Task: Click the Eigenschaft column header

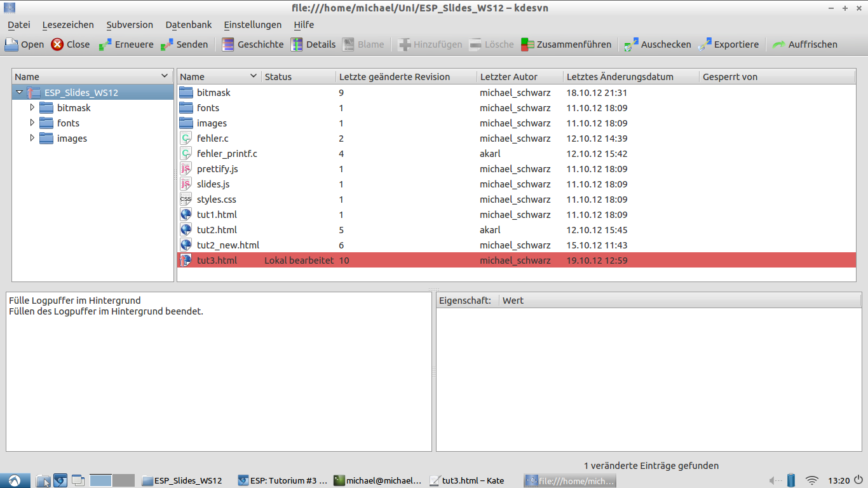Action: pos(467,301)
